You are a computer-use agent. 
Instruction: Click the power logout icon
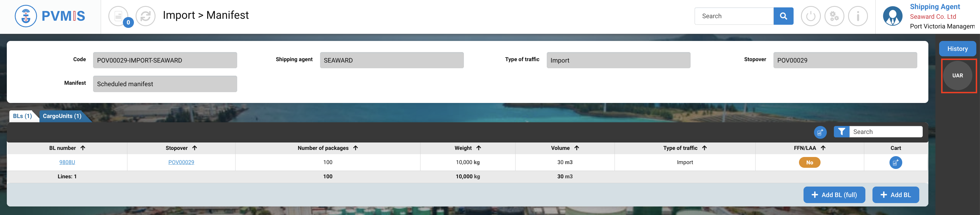tap(810, 16)
